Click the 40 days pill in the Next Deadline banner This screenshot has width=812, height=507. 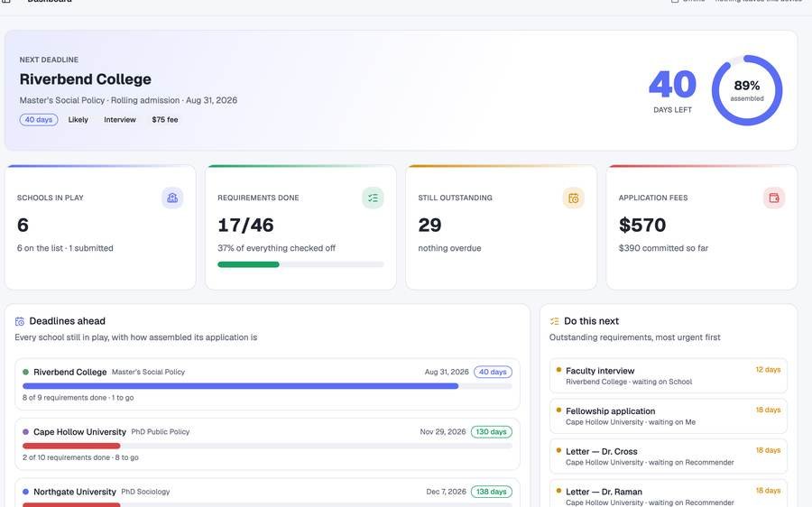point(39,120)
